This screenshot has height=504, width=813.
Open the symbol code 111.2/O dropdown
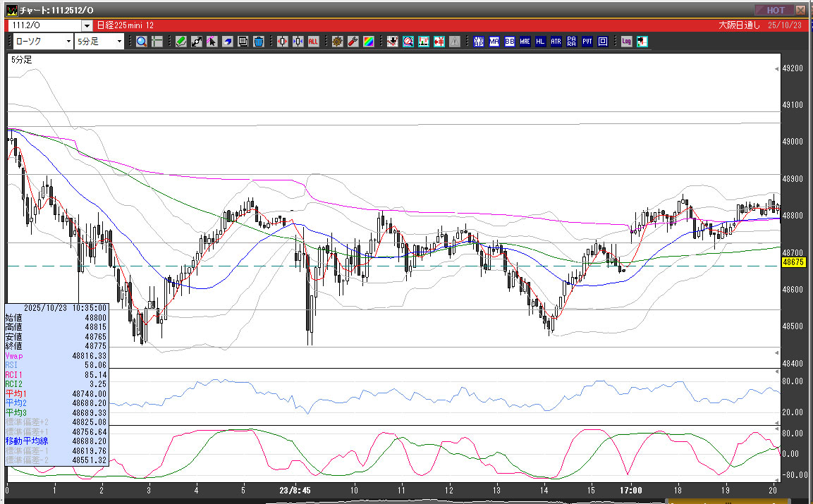[x=86, y=25]
